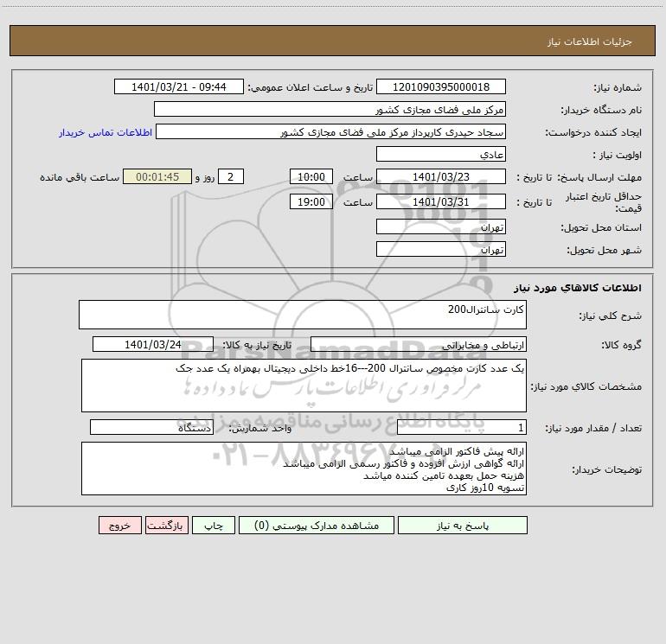
Task: Click the پاسخ به نیاز button
Action: pos(462,525)
